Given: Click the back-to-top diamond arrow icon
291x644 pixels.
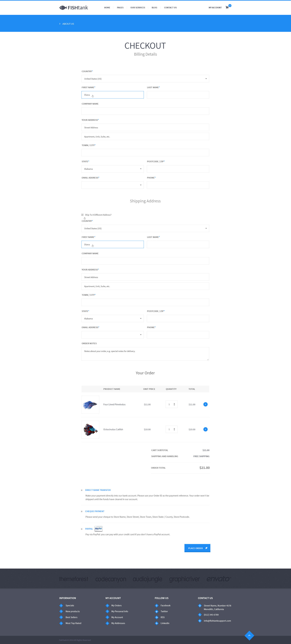Looking at the screenshot, I should coord(249,635).
